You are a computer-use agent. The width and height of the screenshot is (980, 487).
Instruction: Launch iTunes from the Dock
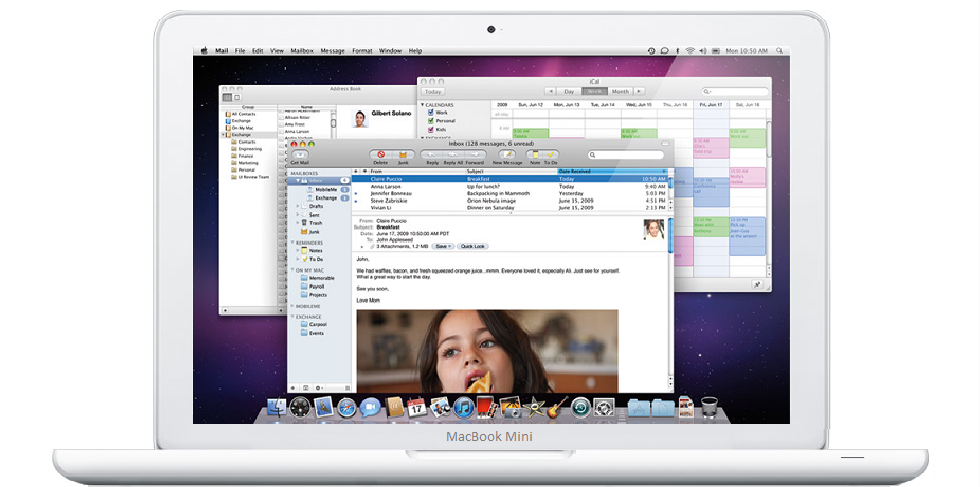464,408
